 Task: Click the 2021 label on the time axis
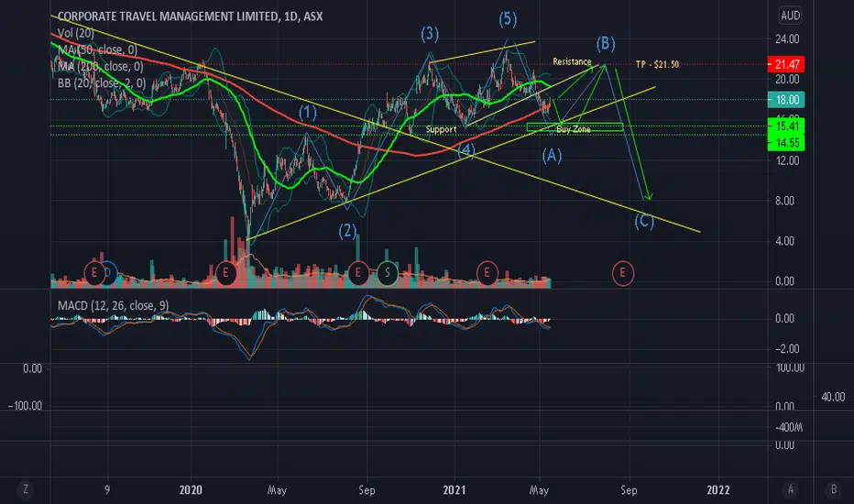coord(454,490)
